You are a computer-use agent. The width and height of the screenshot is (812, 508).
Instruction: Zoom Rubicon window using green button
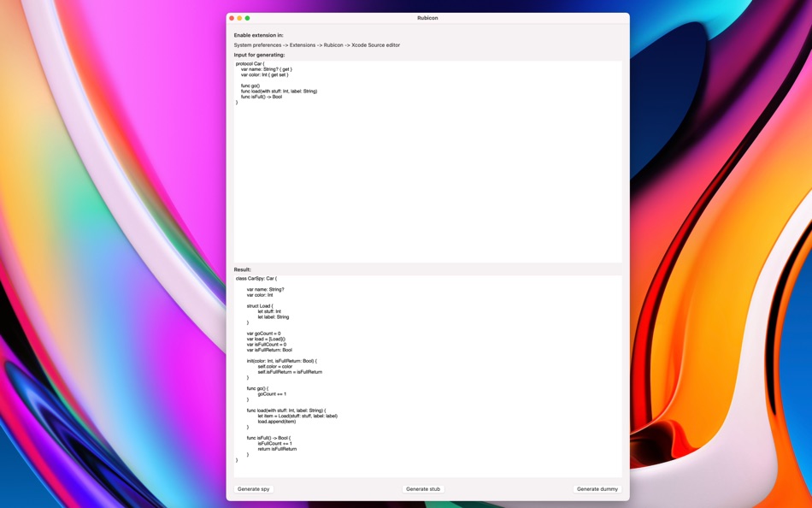(248, 18)
